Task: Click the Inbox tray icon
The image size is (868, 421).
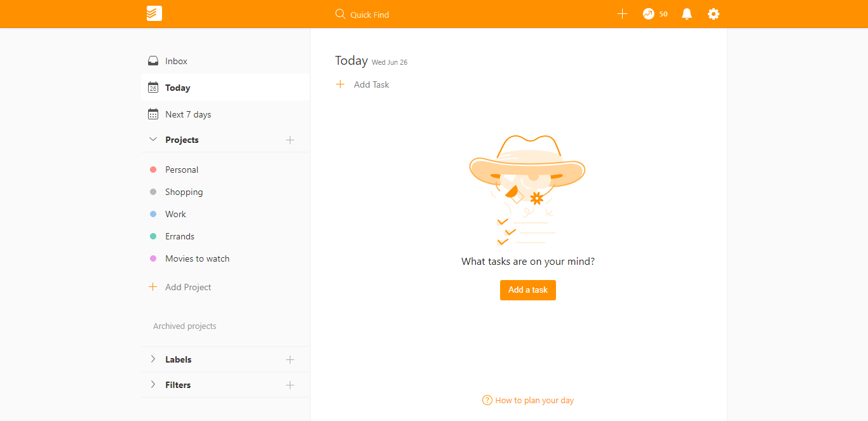Action: [x=153, y=61]
